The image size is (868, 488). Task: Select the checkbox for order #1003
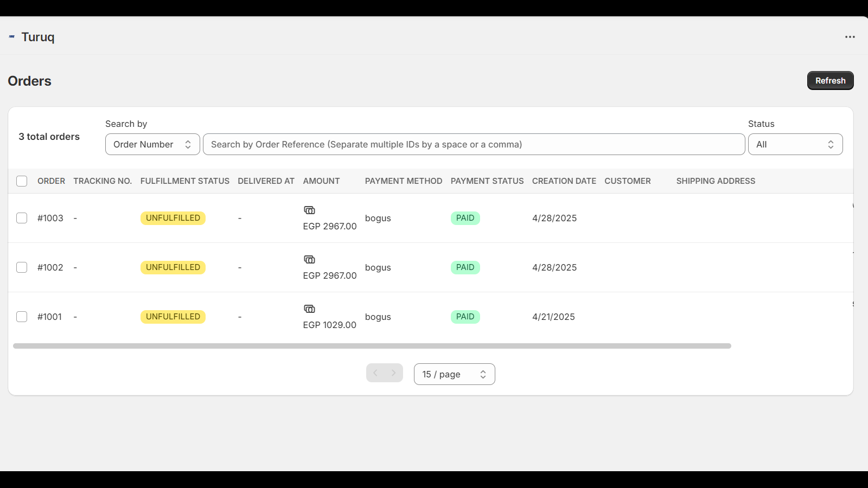(x=22, y=218)
